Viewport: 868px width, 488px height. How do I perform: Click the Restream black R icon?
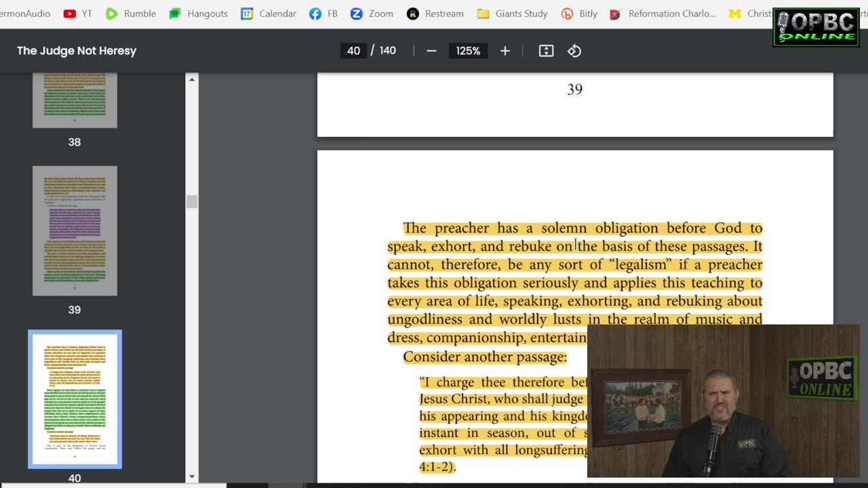point(412,14)
